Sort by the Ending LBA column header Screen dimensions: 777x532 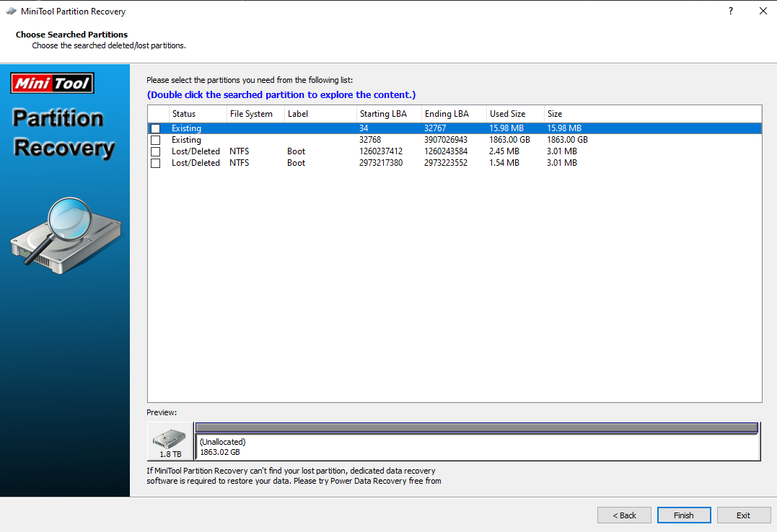pos(454,113)
